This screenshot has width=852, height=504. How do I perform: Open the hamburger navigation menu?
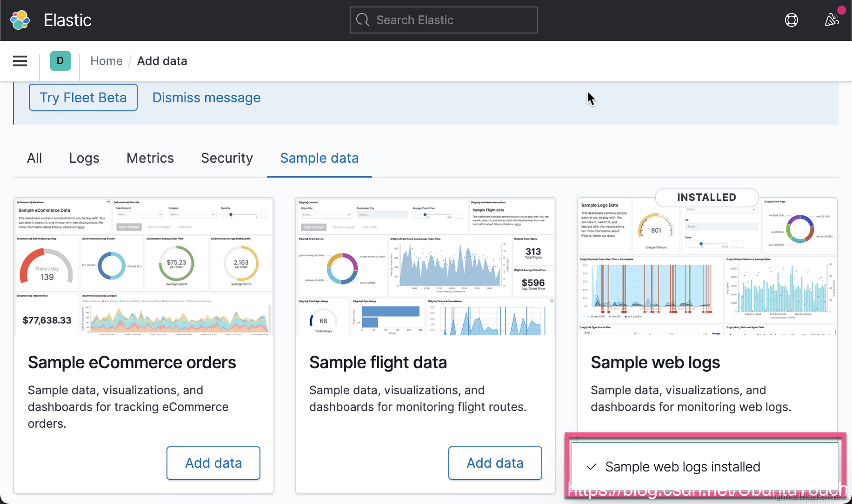point(20,61)
